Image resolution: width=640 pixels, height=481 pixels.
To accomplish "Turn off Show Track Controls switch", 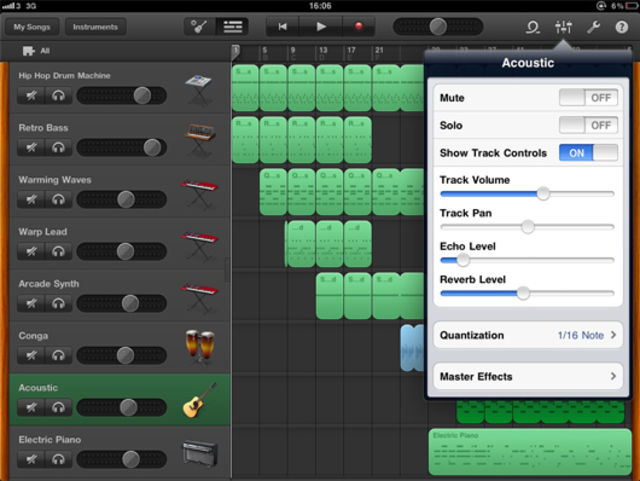I will (588, 153).
